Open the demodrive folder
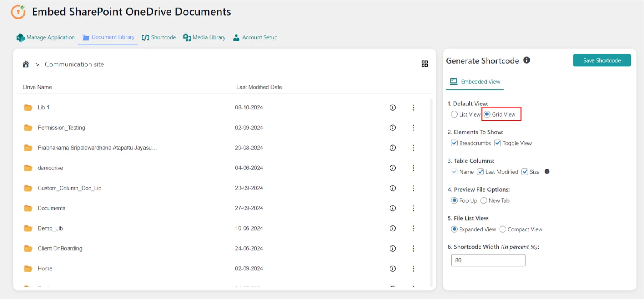 tap(50, 168)
